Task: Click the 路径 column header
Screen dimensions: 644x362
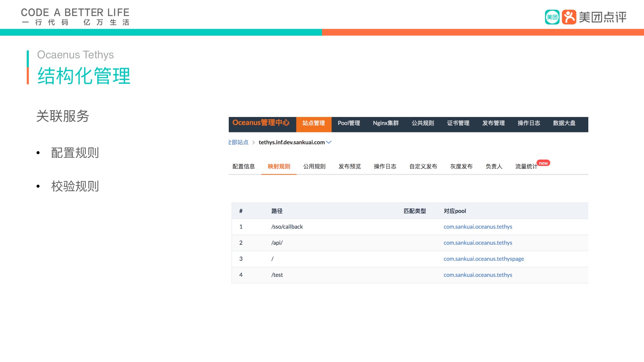Action: tap(277, 211)
